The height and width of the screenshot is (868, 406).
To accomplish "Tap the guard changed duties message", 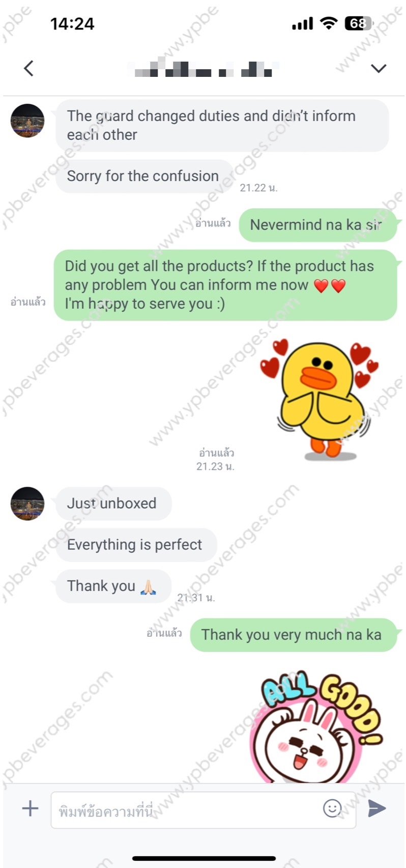I will [x=222, y=125].
